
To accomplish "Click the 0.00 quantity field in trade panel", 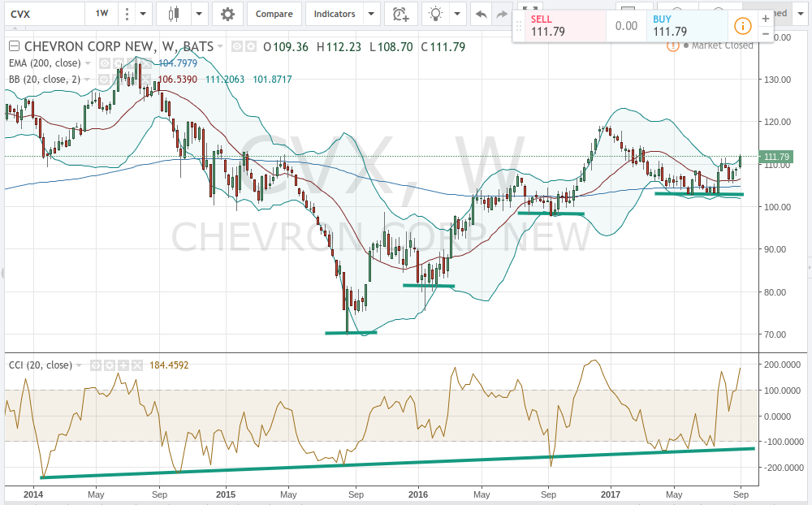I will tap(626, 26).
